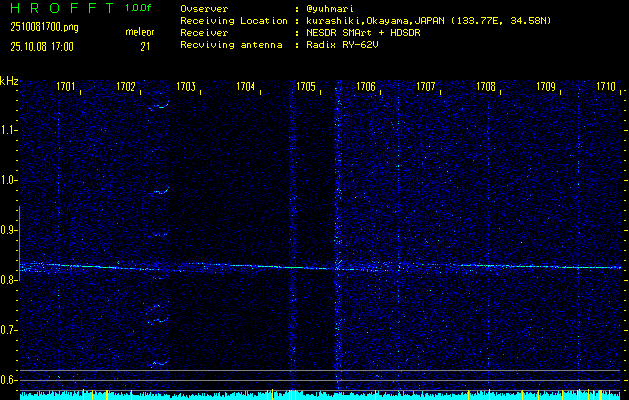Click the 1702 time marker
The width and height of the screenshot is (629, 400).
pos(126,86)
